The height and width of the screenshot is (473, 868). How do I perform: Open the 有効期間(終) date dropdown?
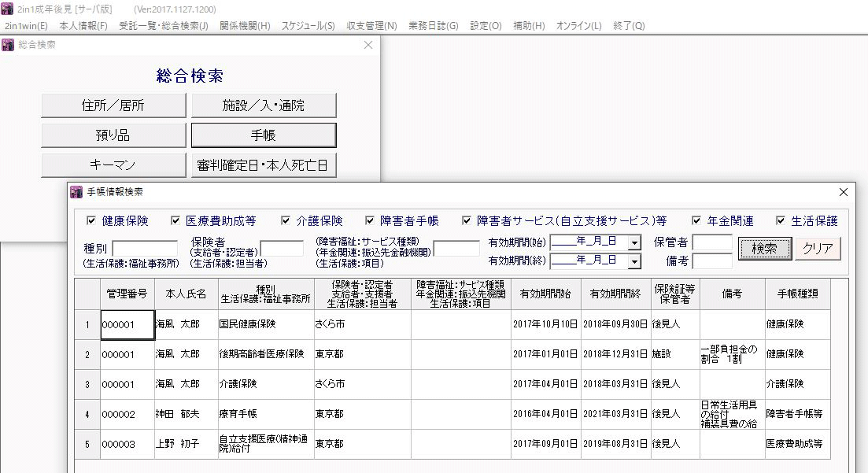[x=634, y=261]
